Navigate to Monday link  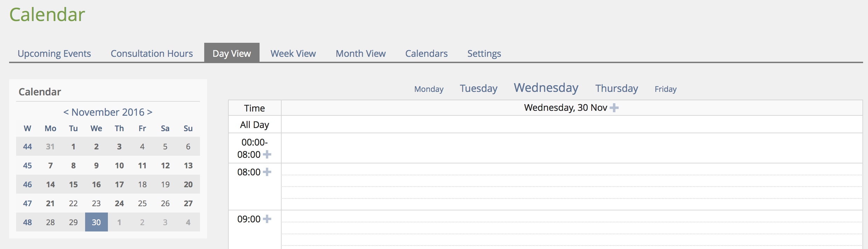tap(429, 89)
